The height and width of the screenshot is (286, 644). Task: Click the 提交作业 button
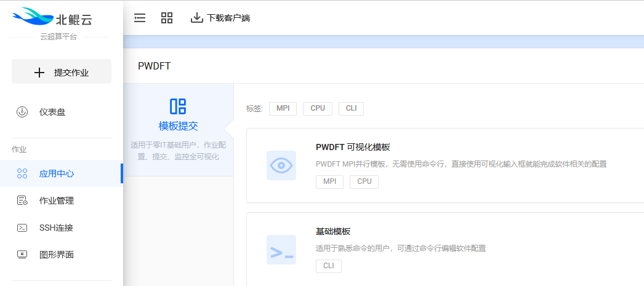(62, 71)
